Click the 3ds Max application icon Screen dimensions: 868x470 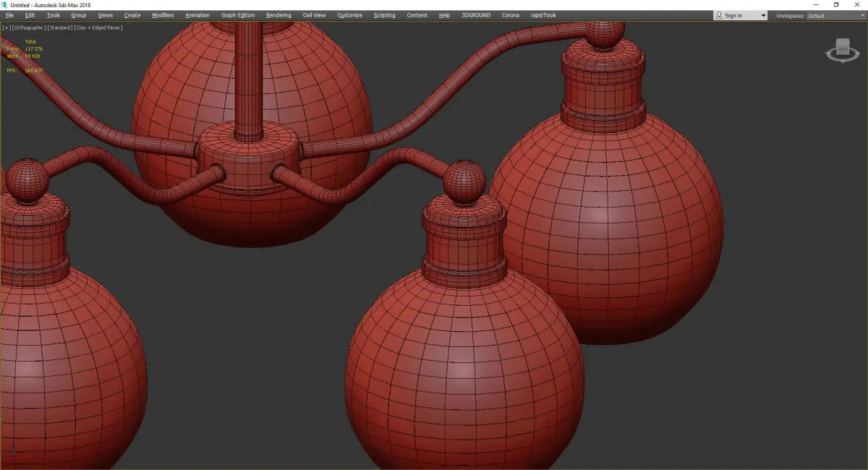pos(4,5)
